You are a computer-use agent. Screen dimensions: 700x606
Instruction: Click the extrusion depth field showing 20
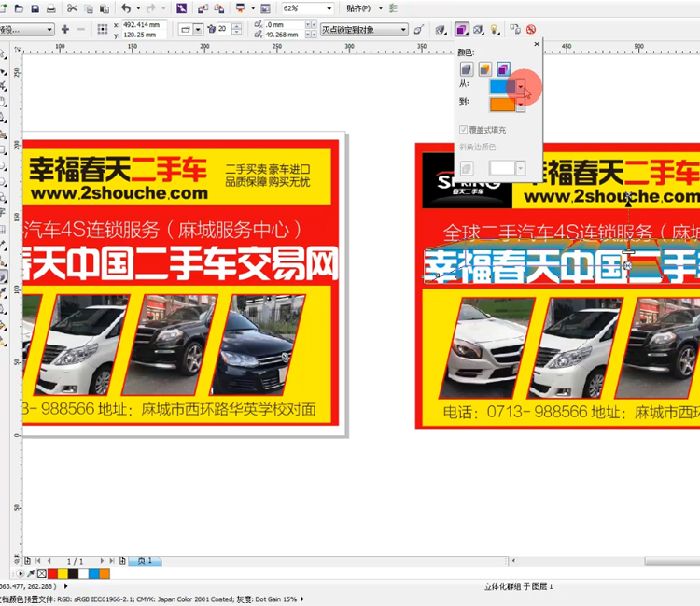pyautogui.click(x=225, y=29)
